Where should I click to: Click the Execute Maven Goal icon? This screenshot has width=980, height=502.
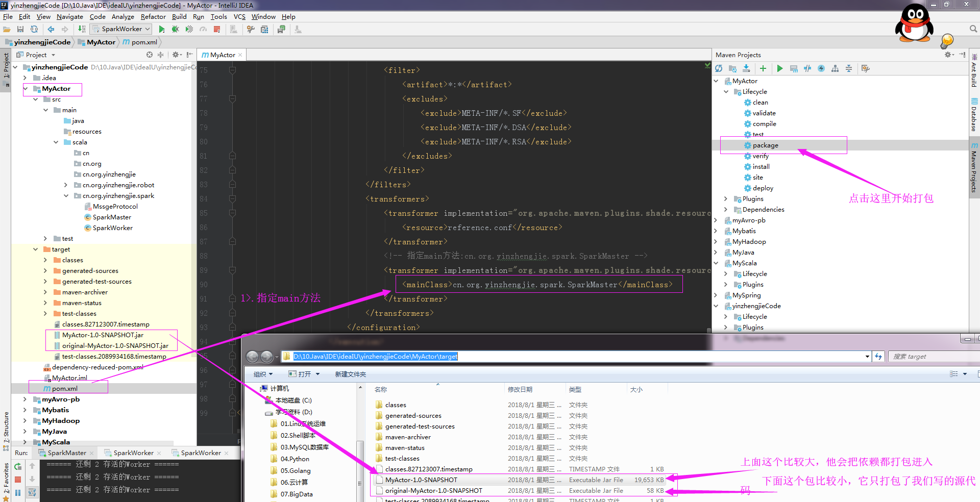click(x=794, y=68)
